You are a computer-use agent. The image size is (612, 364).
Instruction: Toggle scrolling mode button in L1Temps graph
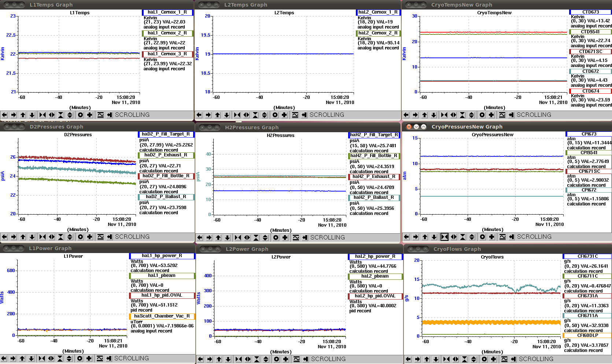coord(109,115)
